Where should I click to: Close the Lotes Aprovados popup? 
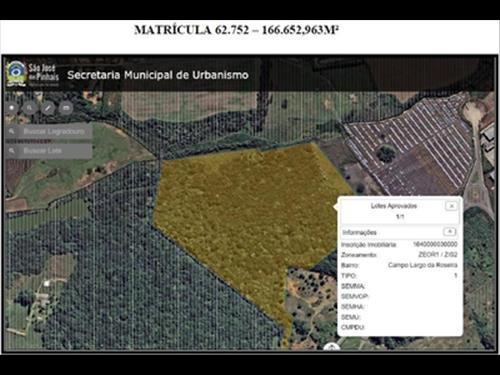click(x=451, y=206)
